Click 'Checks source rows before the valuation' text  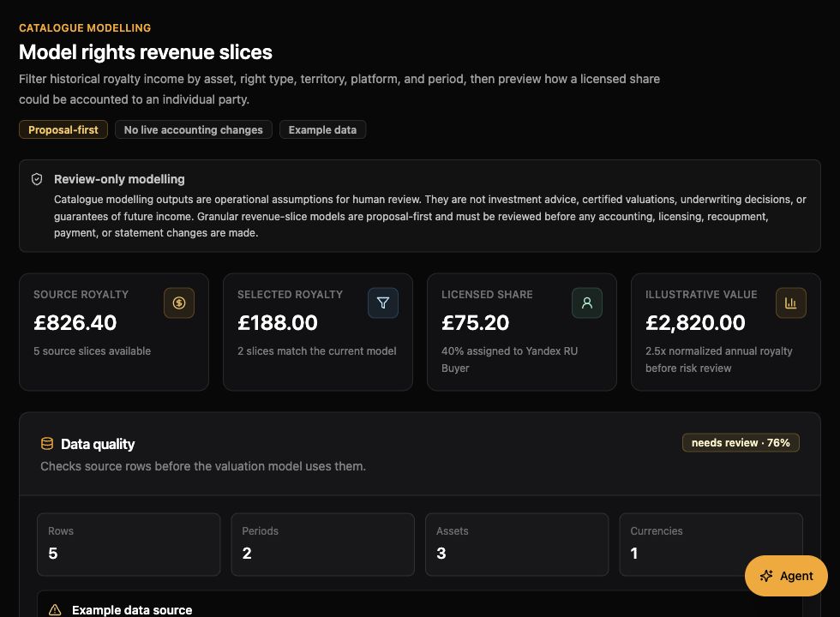(x=203, y=466)
